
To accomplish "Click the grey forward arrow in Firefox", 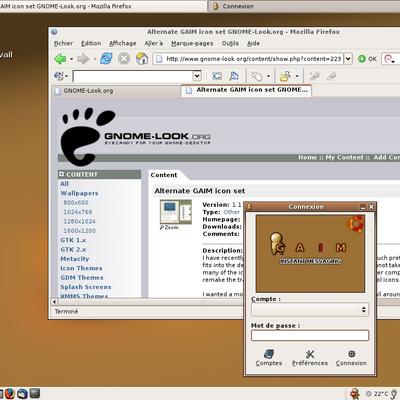I will [x=83, y=59].
